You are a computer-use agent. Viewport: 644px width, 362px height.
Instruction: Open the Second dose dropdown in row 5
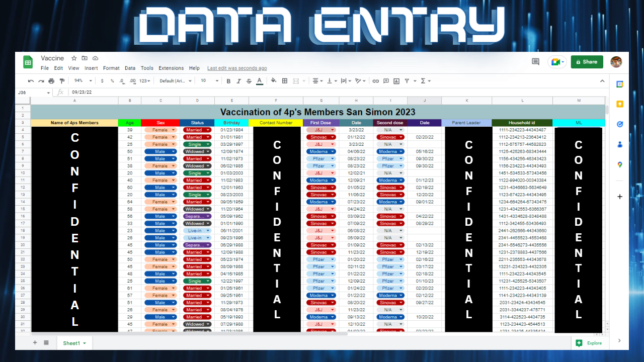coord(390,137)
